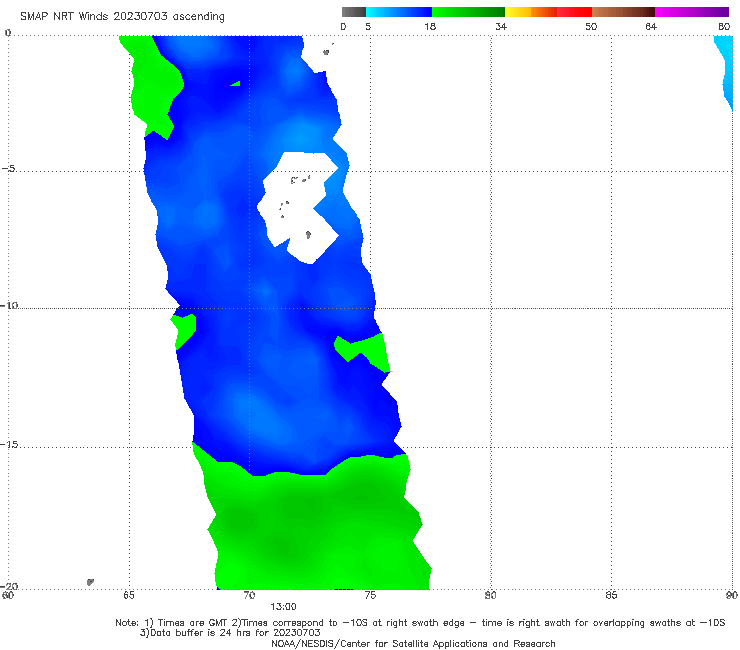Select the brown 50–64 segment of the color bar
This screenshot has width=740, height=650.
point(623,12)
